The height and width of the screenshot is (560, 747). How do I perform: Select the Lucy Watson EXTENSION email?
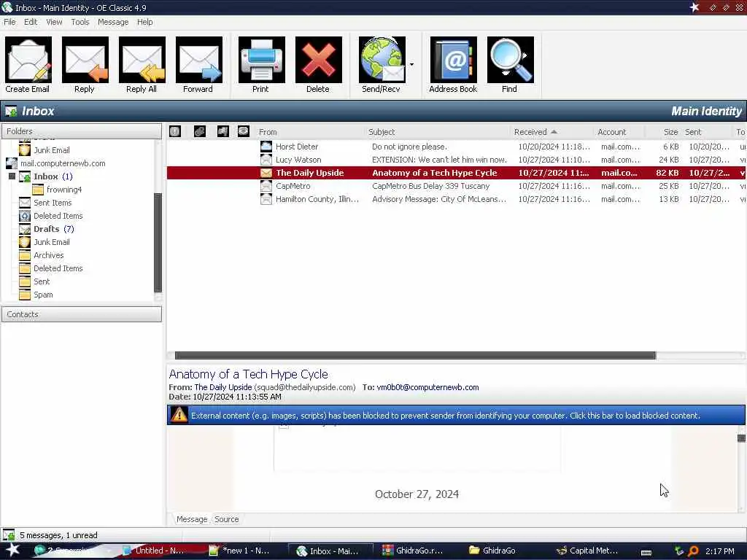click(x=457, y=160)
